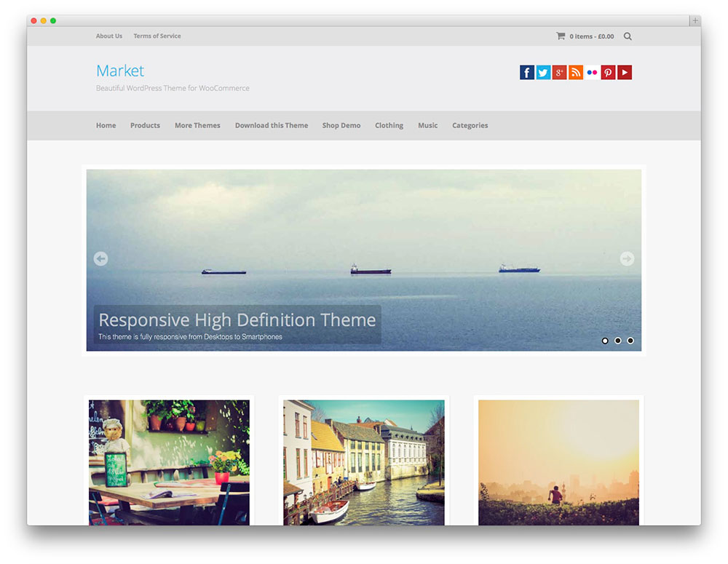Viewport: 728px width, 564px height.
Task: Open cart showing 0 items - £0.00
Action: click(591, 36)
